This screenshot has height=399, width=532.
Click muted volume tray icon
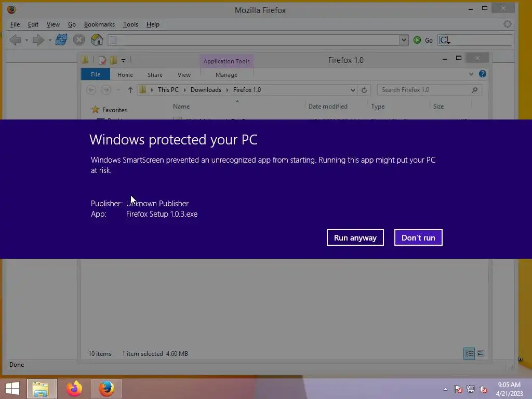point(483,389)
